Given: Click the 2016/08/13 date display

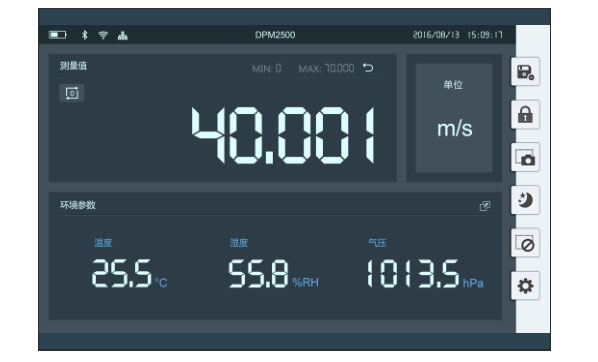Looking at the screenshot, I should (436, 35).
